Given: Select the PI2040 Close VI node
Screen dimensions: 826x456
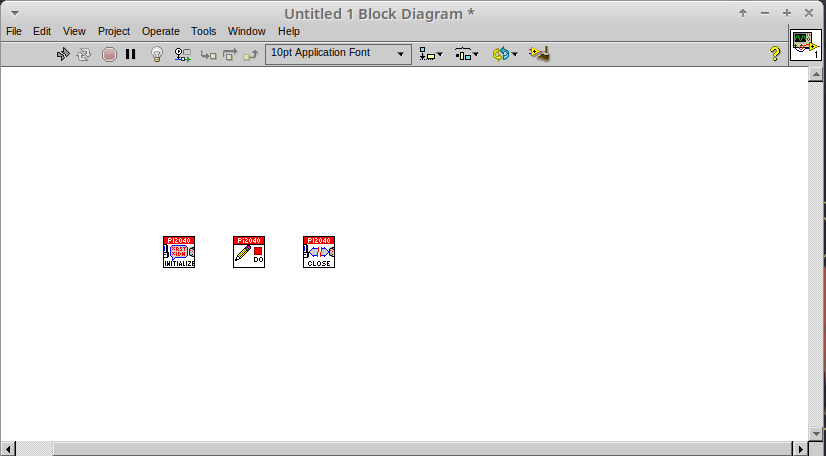Looking at the screenshot, I should click(319, 252).
